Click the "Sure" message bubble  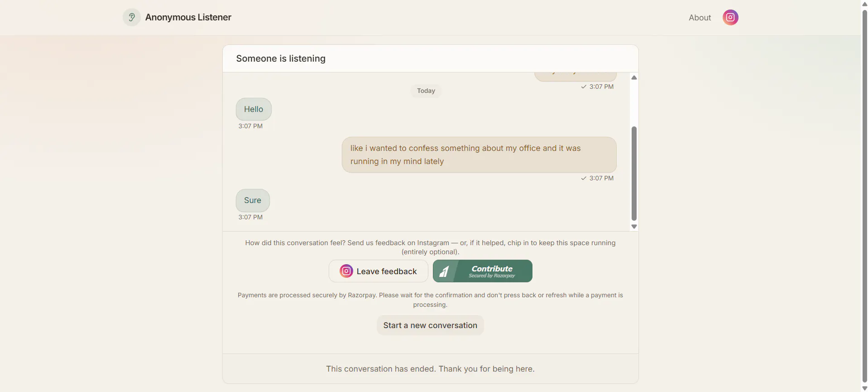(253, 200)
